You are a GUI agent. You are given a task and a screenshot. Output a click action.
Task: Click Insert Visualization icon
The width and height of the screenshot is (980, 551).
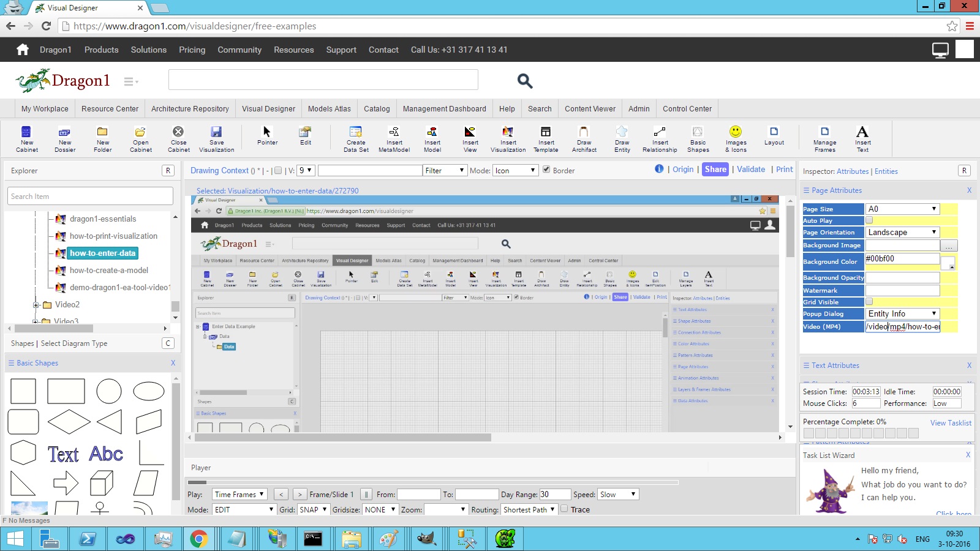508,138
